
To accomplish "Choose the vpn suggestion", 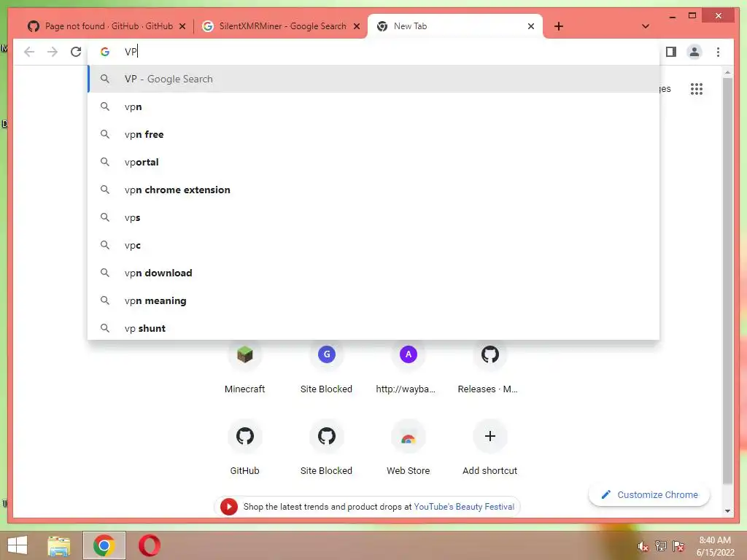I will click(x=374, y=106).
